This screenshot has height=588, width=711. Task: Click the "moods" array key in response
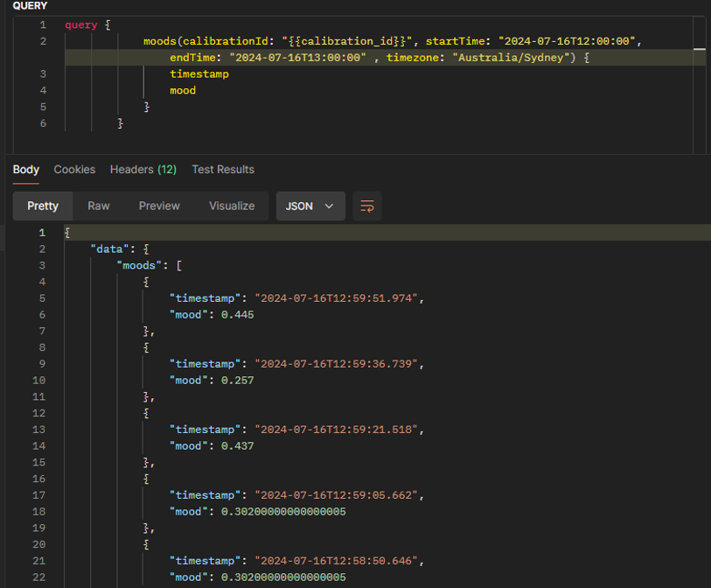[x=139, y=265]
